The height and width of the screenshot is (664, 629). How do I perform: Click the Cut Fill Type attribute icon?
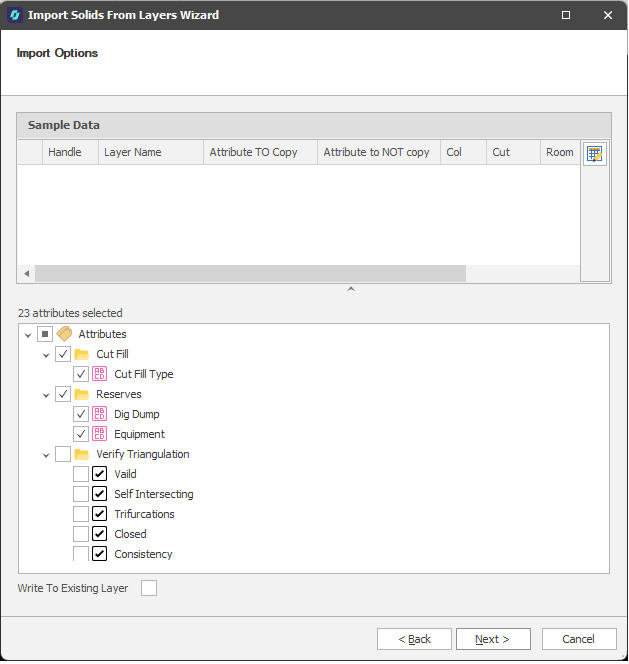tap(100, 374)
